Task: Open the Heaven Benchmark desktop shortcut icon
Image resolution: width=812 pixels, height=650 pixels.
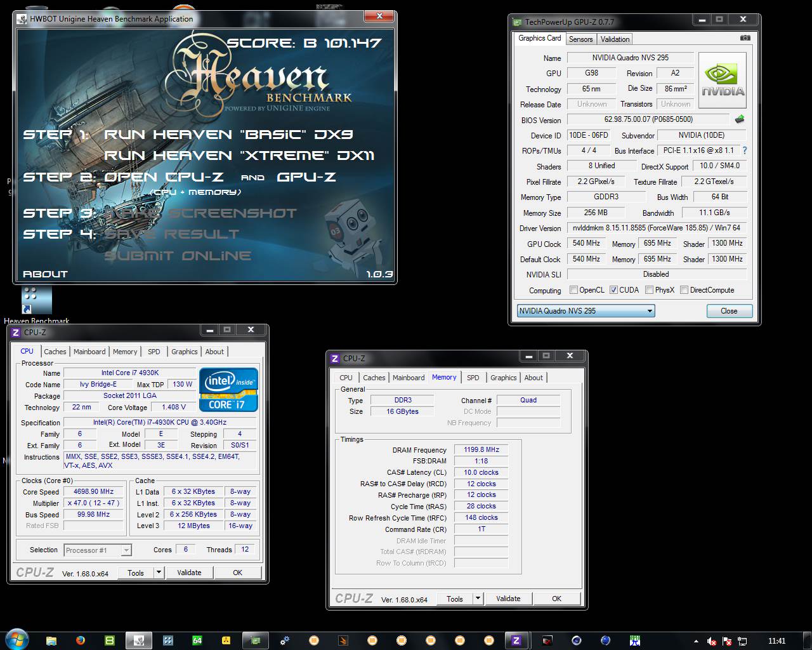Action: [x=37, y=302]
